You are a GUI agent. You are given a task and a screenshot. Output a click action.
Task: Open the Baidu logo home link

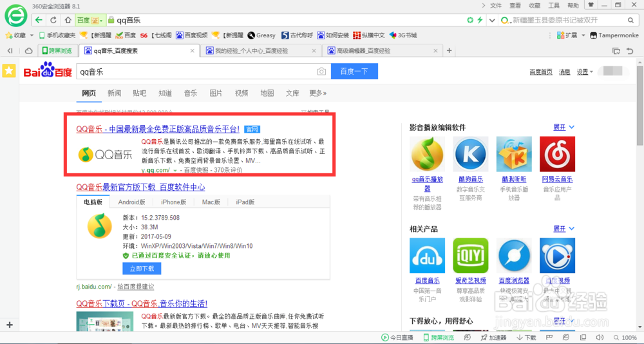click(48, 70)
